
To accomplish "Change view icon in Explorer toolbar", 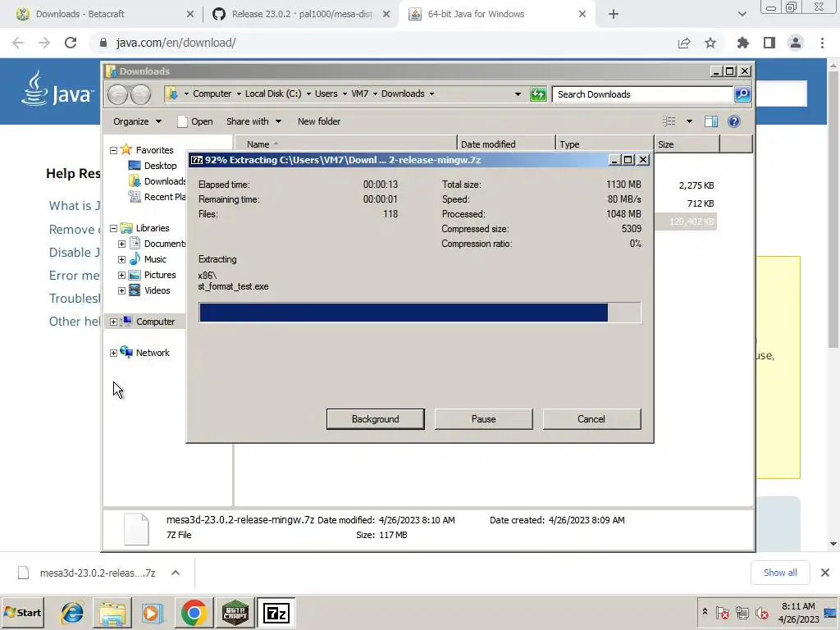I will pyautogui.click(x=669, y=121).
